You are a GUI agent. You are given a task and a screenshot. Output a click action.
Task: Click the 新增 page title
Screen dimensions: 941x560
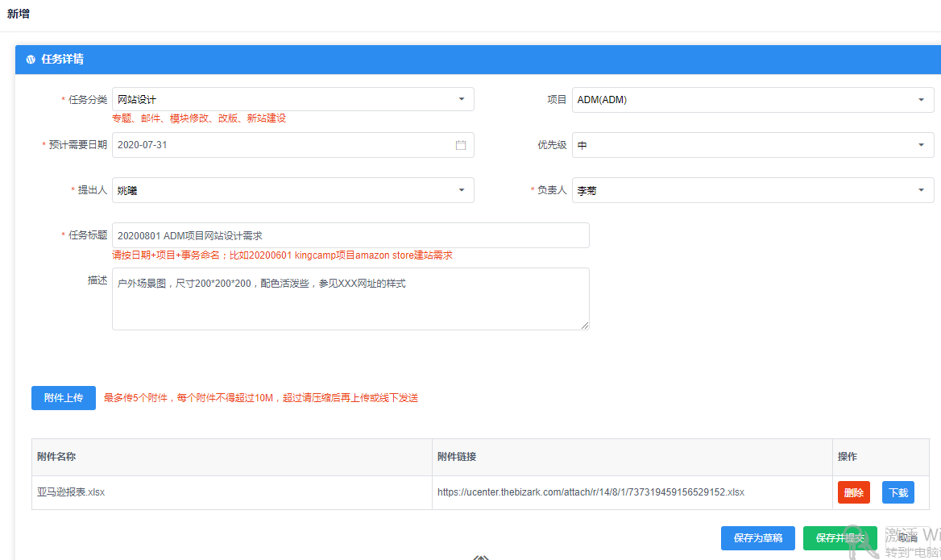coord(18,14)
